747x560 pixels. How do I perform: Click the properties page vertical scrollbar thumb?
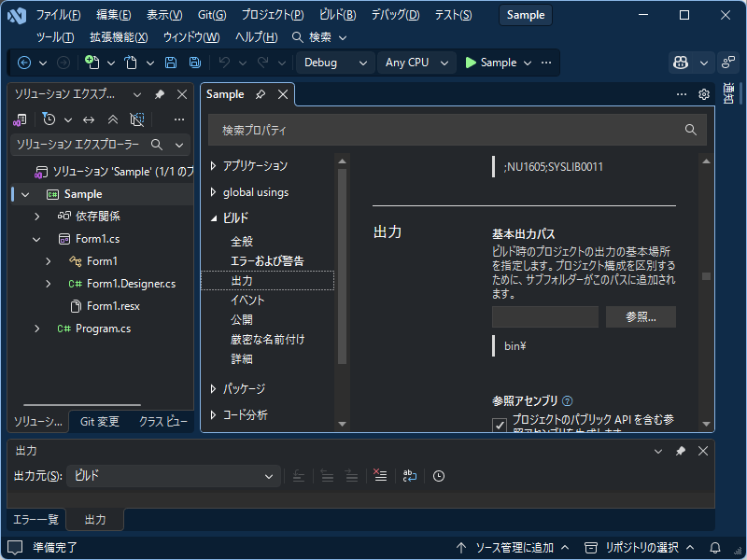click(706, 276)
